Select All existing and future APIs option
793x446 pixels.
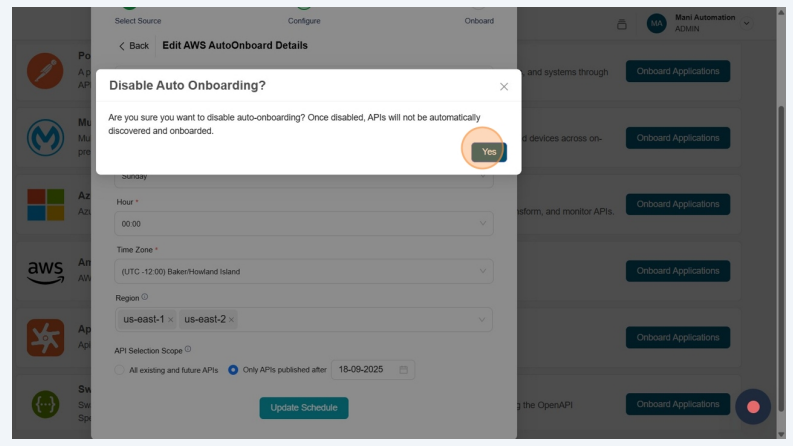pyautogui.click(x=121, y=370)
